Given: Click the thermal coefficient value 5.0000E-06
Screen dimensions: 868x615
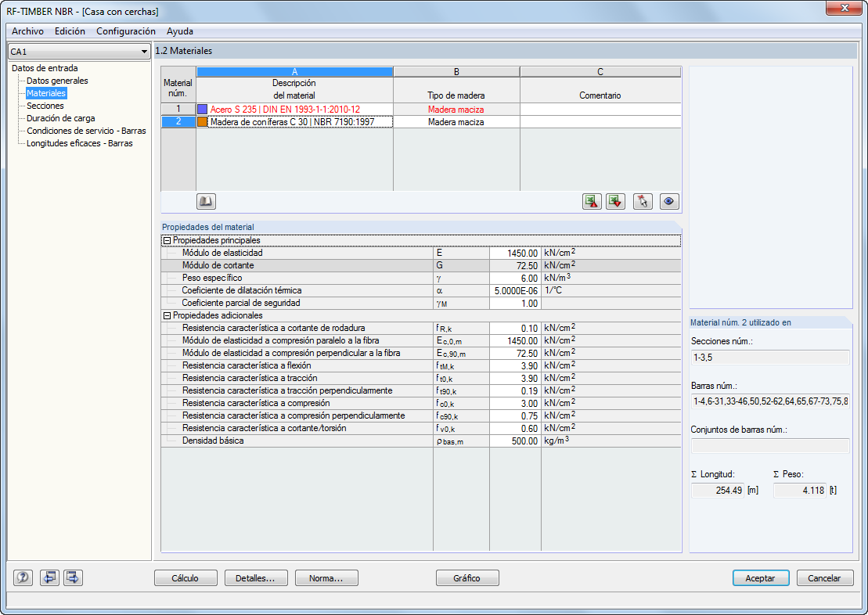Looking at the screenshot, I should 515,290.
